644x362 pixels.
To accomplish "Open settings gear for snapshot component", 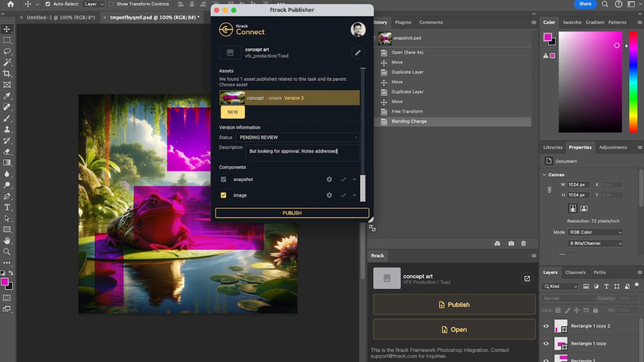I will click(329, 179).
